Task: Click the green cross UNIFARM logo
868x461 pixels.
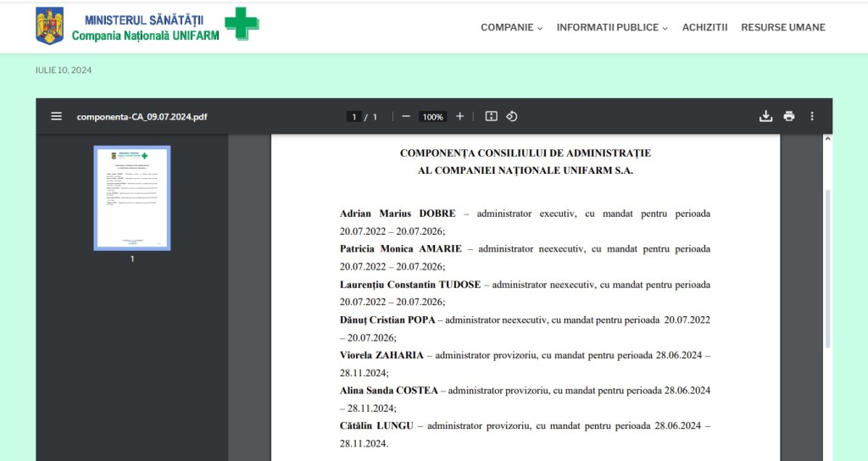Action: tap(242, 24)
